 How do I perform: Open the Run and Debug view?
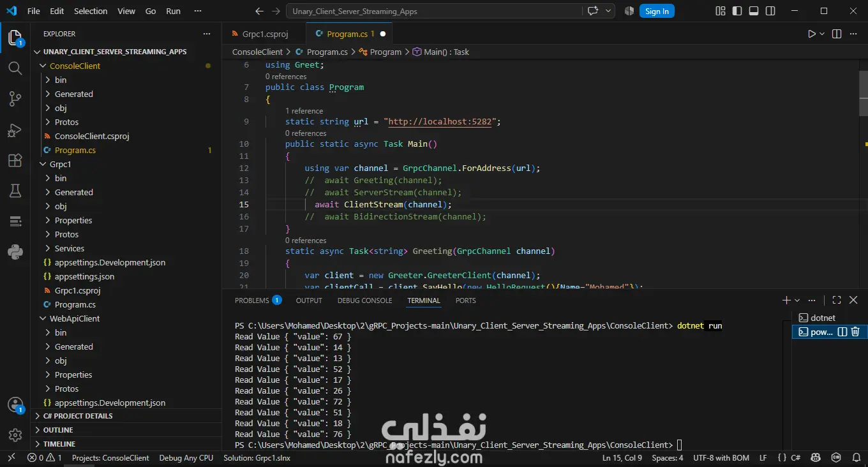[x=15, y=130]
